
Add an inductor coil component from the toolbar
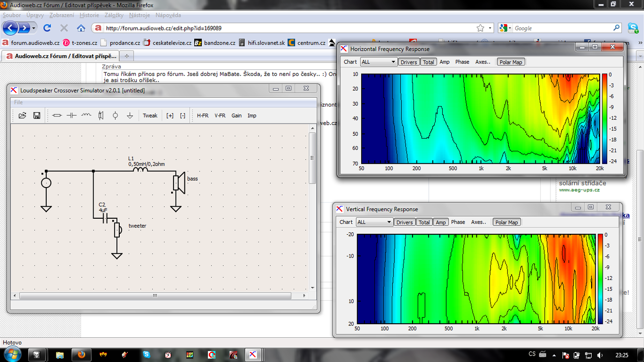coord(86,116)
